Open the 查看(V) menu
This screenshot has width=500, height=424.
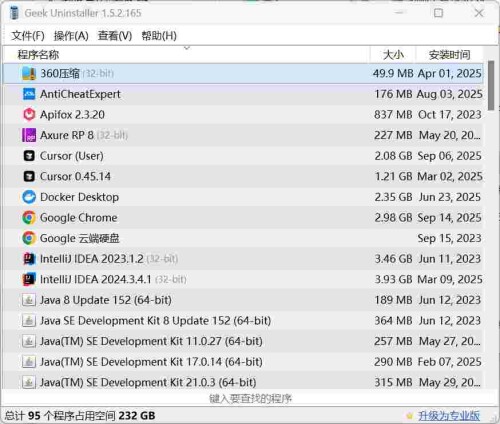115,36
